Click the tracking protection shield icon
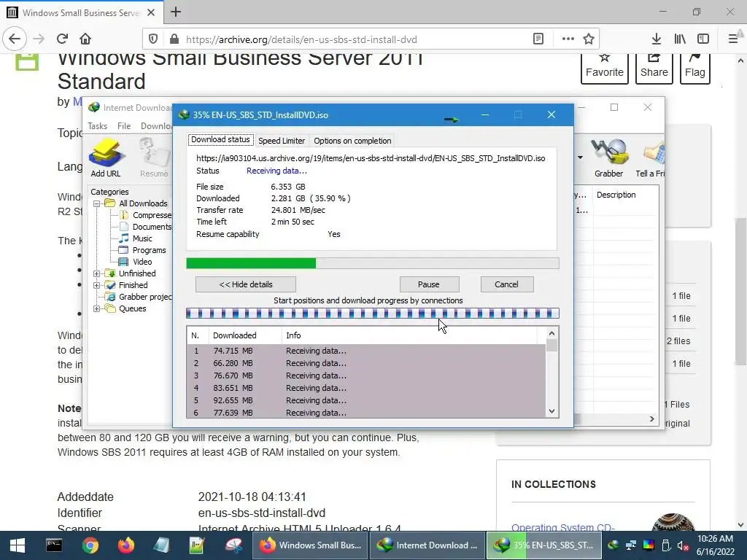Image resolution: width=747 pixels, height=560 pixels. [x=153, y=39]
